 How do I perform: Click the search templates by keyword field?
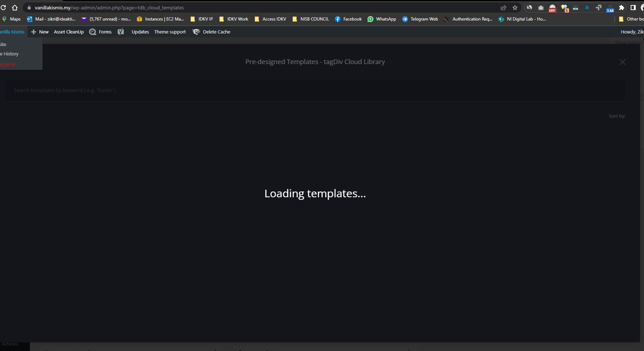click(315, 90)
